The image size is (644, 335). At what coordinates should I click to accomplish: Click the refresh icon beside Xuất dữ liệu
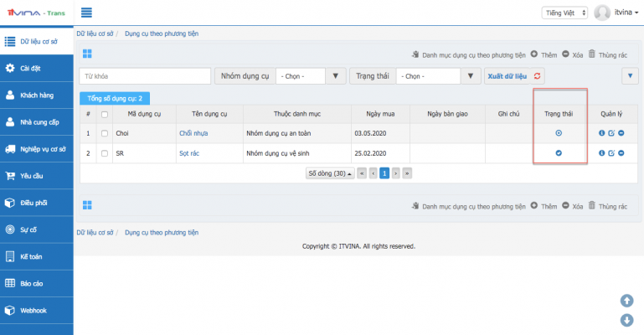pos(537,76)
